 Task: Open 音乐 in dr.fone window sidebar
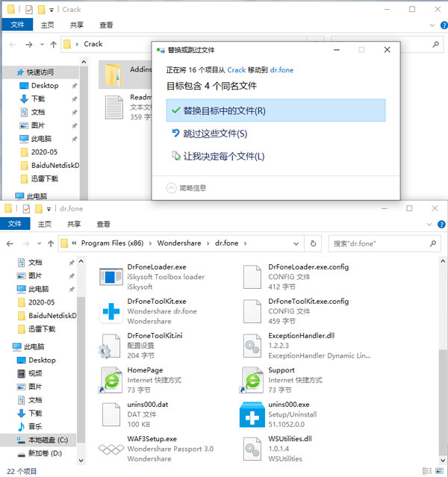(35, 426)
